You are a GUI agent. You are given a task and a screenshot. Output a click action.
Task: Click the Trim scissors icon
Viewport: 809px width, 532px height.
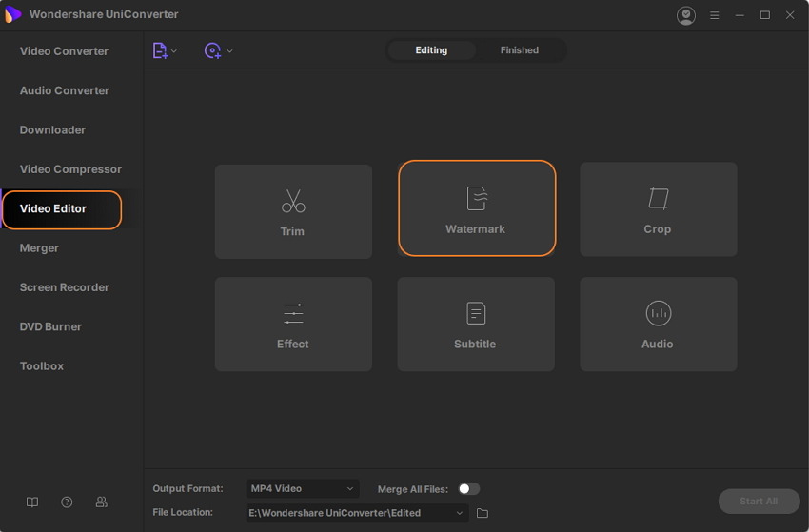point(293,201)
